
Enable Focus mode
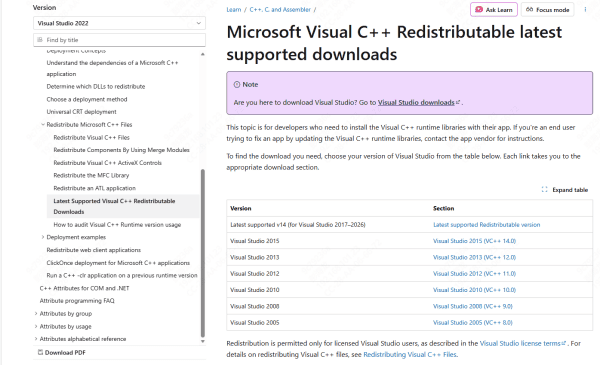548,10
